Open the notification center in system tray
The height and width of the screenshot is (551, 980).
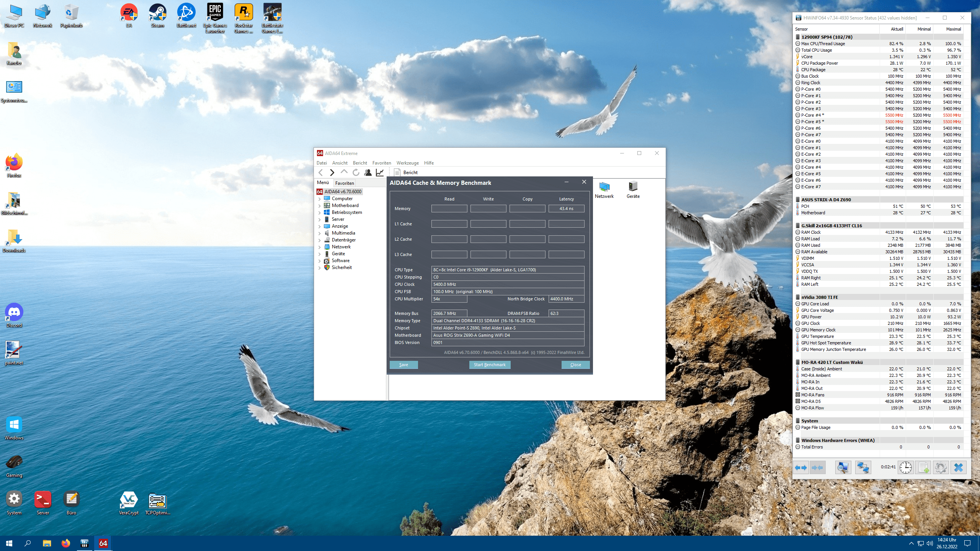(x=967, y=543)
